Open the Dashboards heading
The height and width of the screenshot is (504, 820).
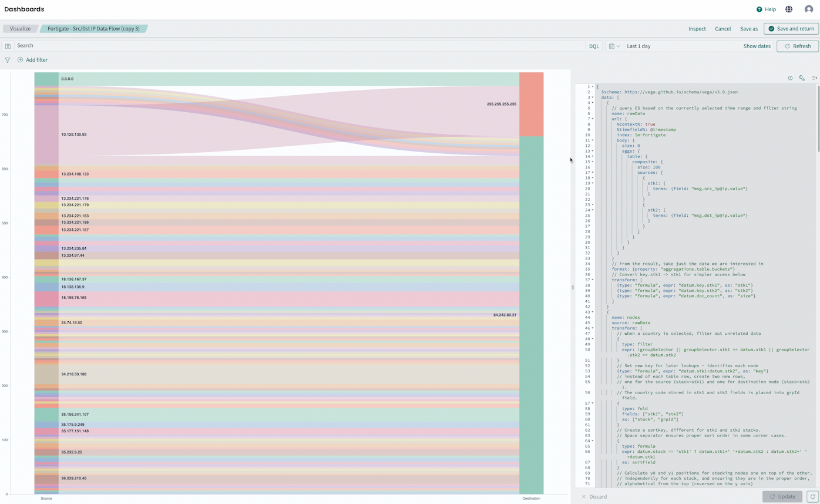pos(24,9)
